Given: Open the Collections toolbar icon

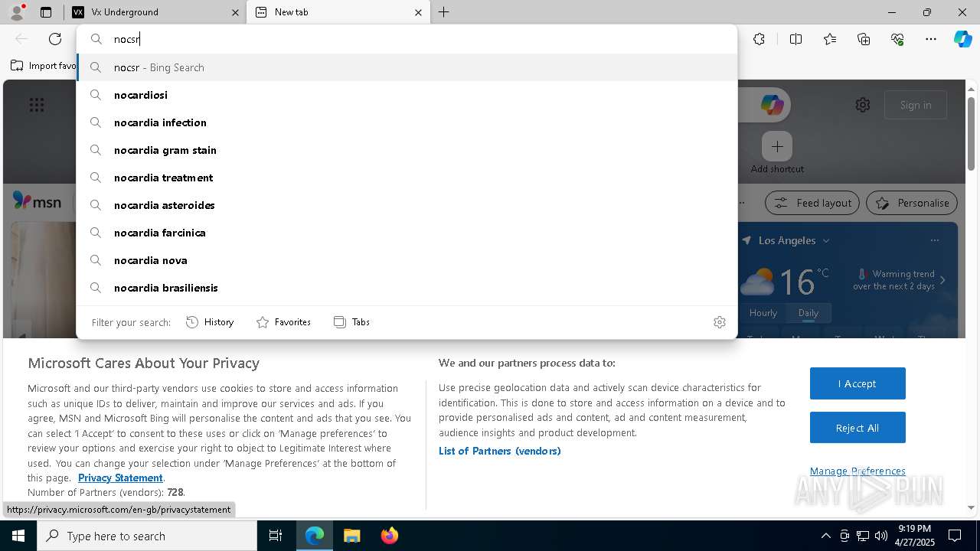Looking at the screenshot, I should pos(864,39).
